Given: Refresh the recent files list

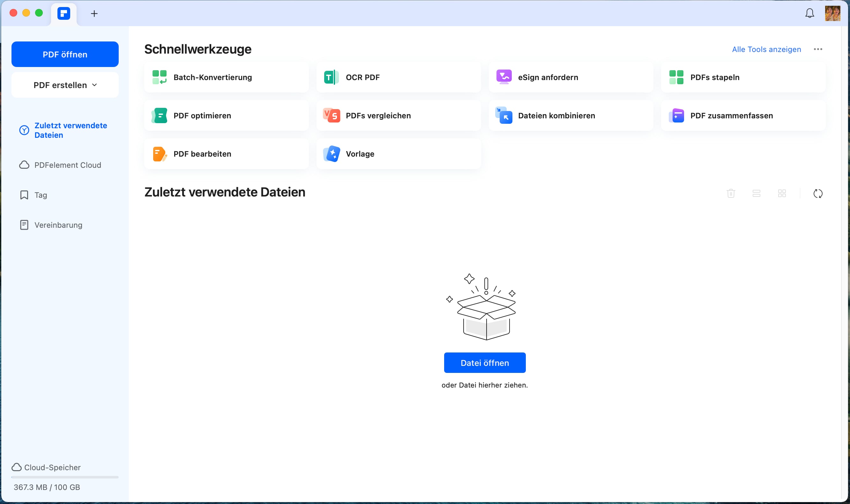Looking at the screenshot, I should [x=818, y=194].
